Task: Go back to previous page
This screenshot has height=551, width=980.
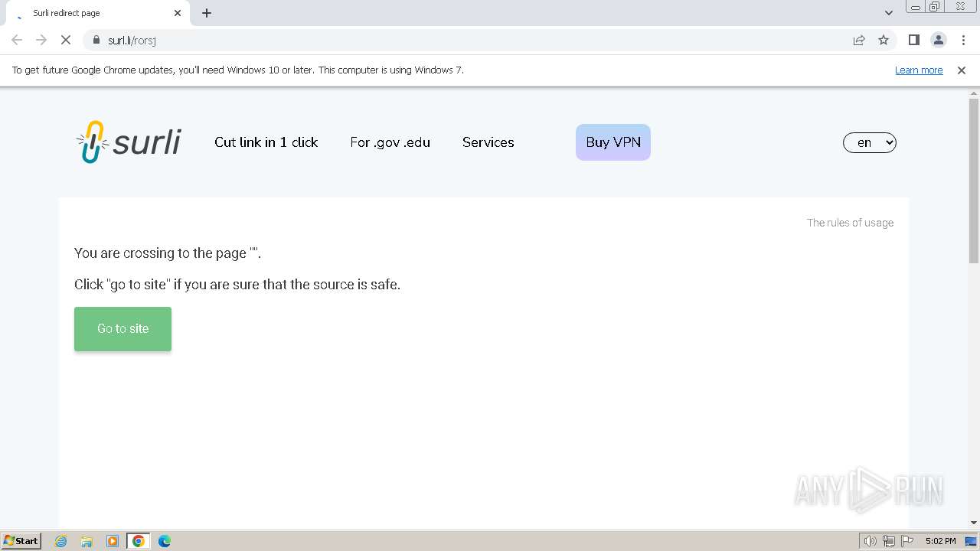Action: [17, 41]
